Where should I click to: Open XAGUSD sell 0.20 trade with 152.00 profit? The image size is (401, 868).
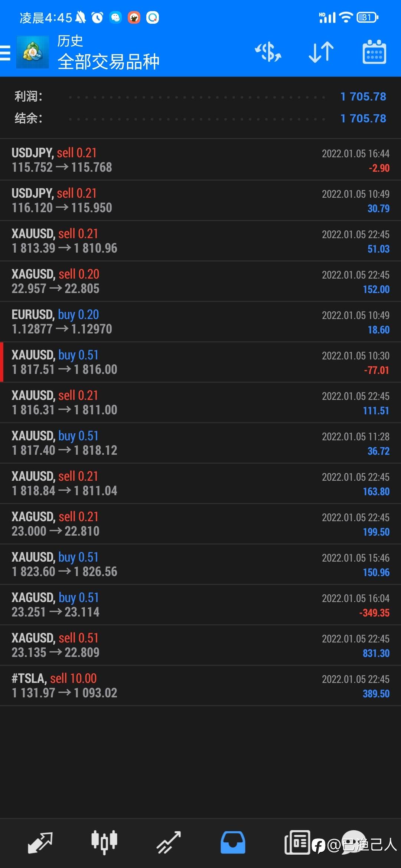pos(200,281)
